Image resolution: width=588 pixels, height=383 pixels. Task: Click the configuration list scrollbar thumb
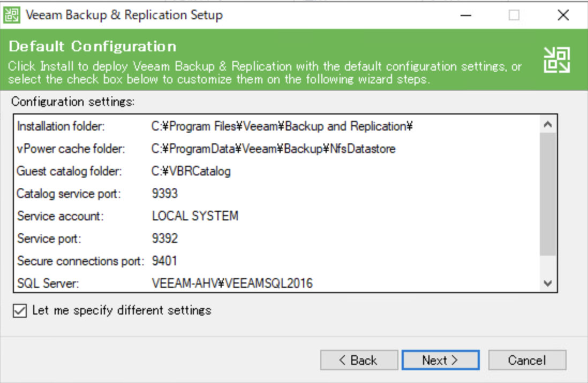548,194
